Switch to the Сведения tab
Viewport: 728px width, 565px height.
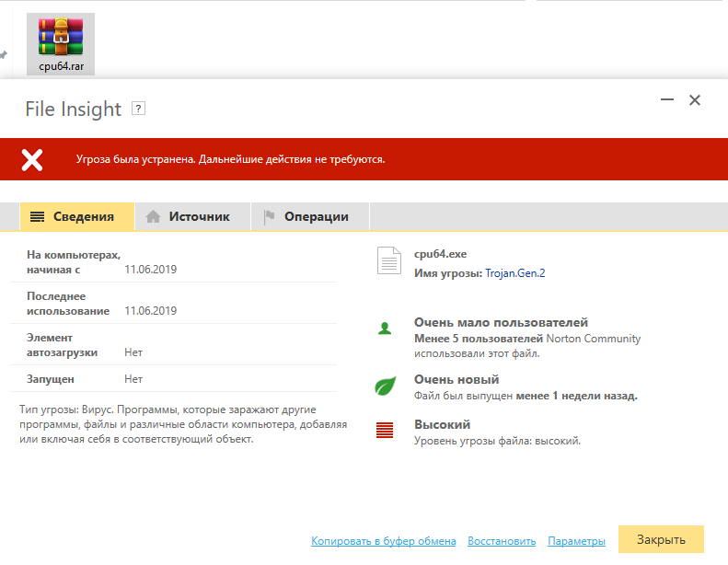[77, 216]
